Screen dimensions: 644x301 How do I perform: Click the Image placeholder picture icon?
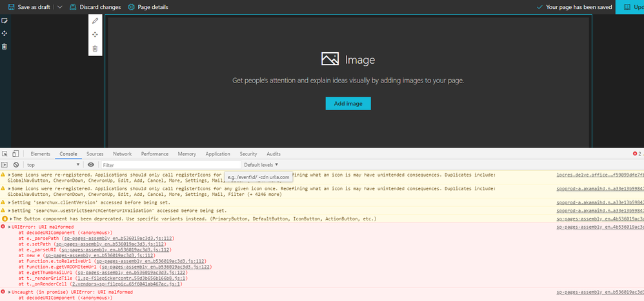click(x=330, y=59)
